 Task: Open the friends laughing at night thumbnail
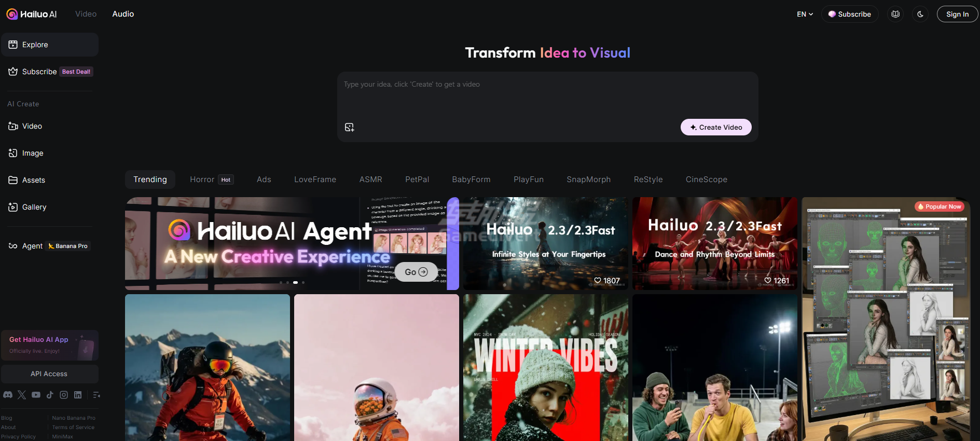click(715, 367)
